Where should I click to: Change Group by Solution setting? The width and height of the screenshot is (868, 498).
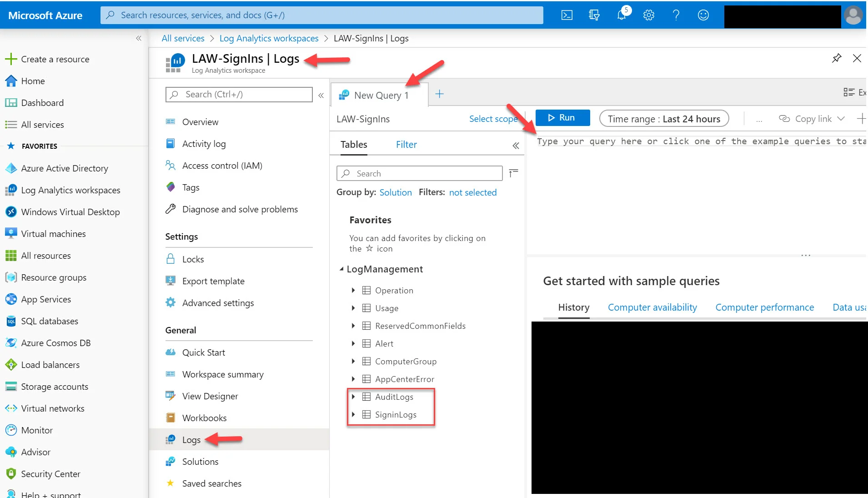click(396, 192)
